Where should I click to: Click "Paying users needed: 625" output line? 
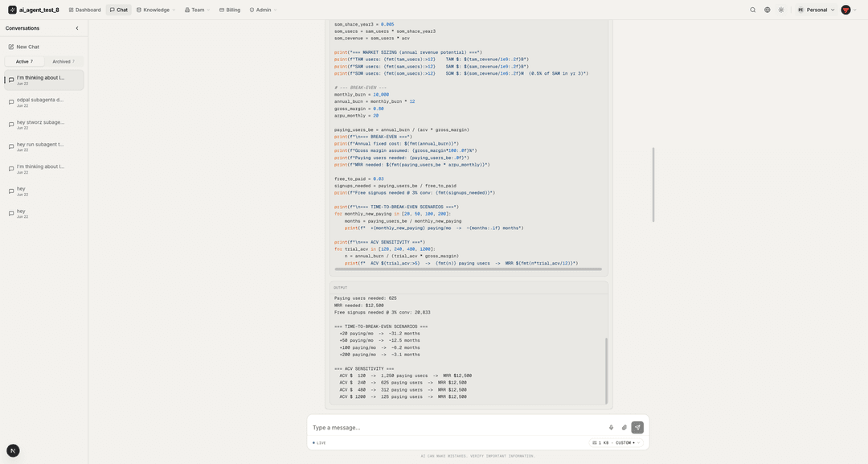(x=366, y=298)
